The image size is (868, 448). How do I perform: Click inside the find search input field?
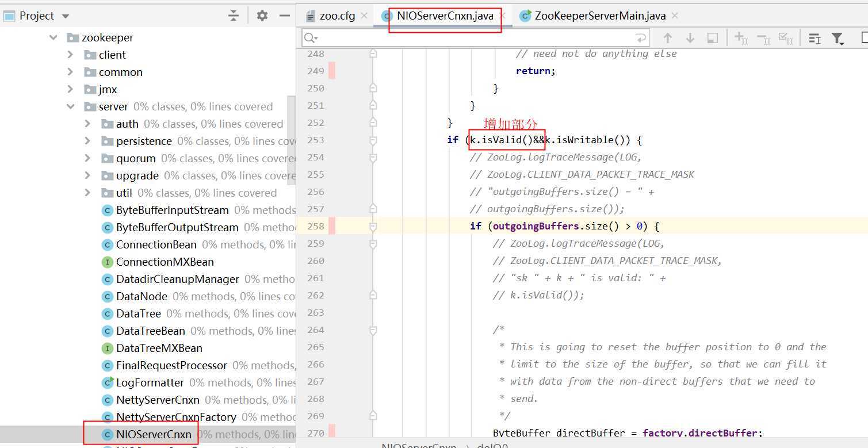(476, 38)
